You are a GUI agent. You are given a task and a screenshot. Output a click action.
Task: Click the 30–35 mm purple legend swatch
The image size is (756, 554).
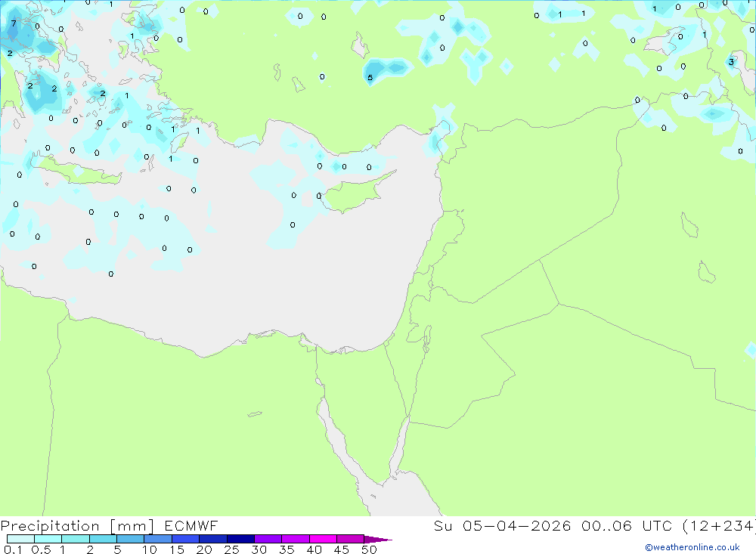pyautogui.click(x=268, y=539)
